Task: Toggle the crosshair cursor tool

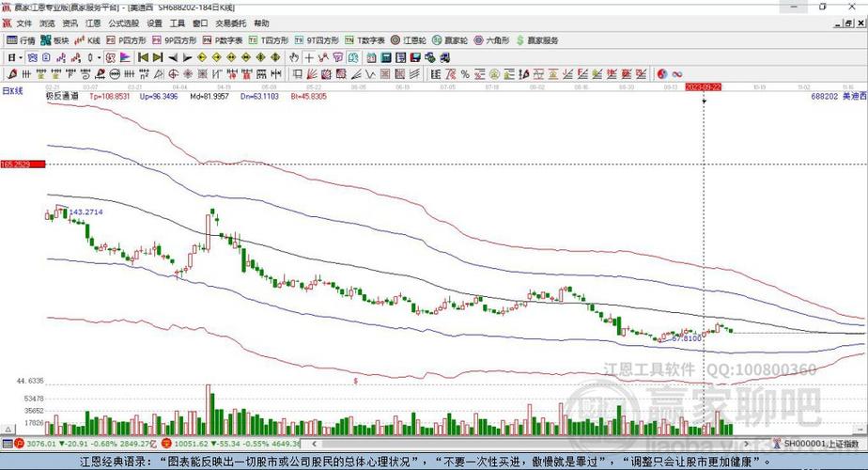Action: [309, 57]
